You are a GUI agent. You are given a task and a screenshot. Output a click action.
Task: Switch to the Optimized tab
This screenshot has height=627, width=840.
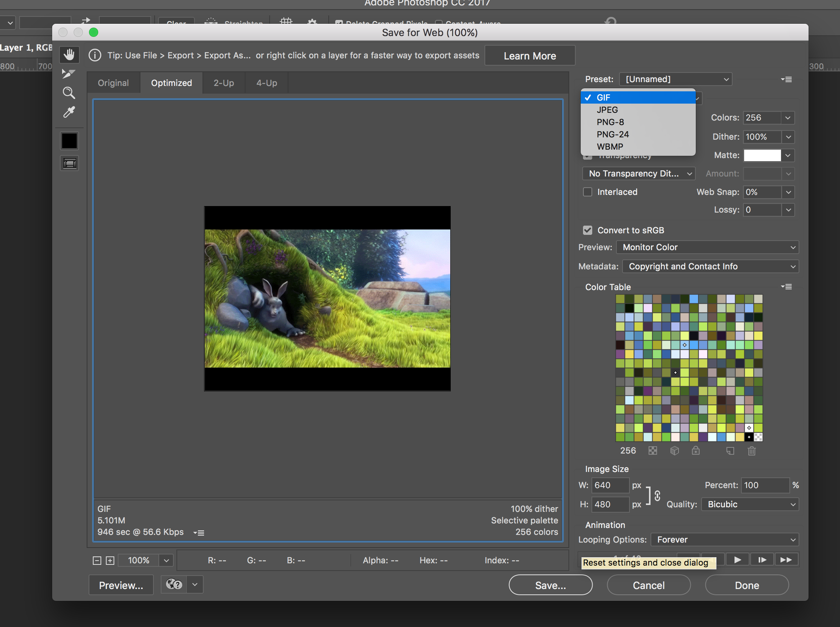(171, 83)
